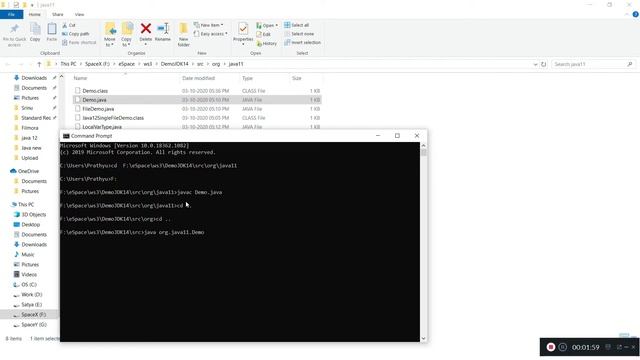Choose Copy path in ribbon
The width and height of the screenshot is (640, 360).
tap(76, 34)
